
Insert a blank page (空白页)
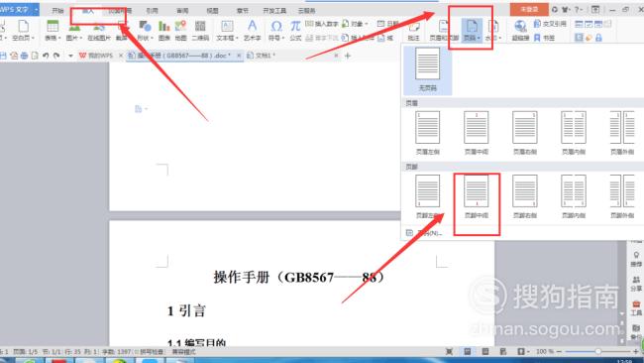[x=23, y=30]
